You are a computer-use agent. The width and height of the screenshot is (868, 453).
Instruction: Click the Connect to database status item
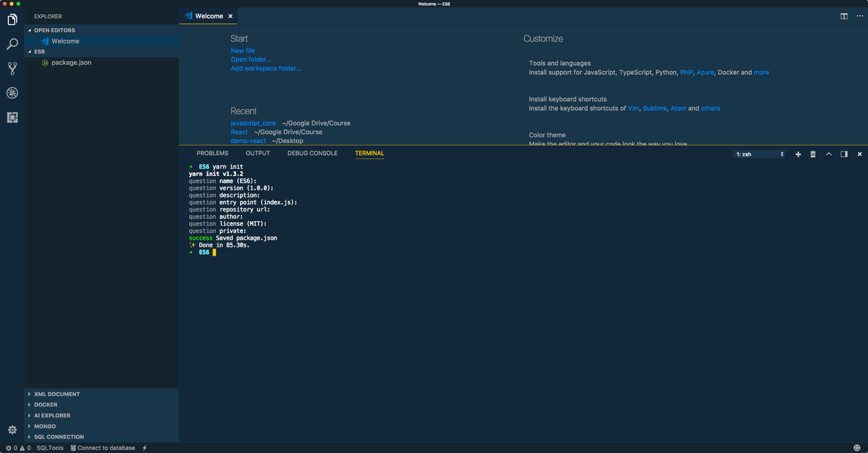(103, 448)
